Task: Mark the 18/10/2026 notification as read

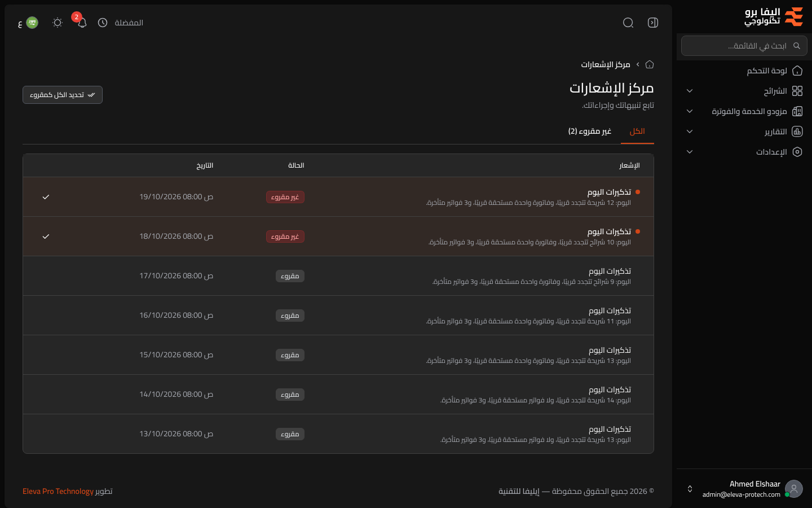Action: [x=46, y=237]
